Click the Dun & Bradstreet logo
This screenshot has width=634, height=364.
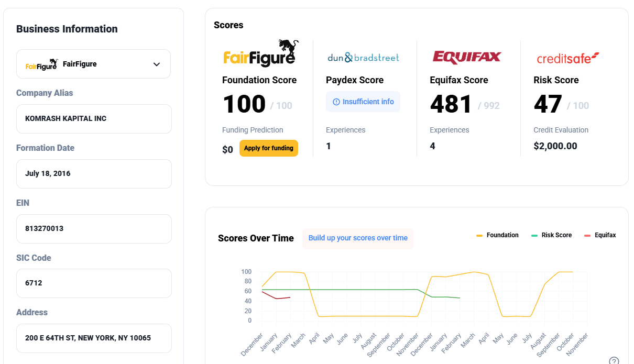[x=363, y=58]
